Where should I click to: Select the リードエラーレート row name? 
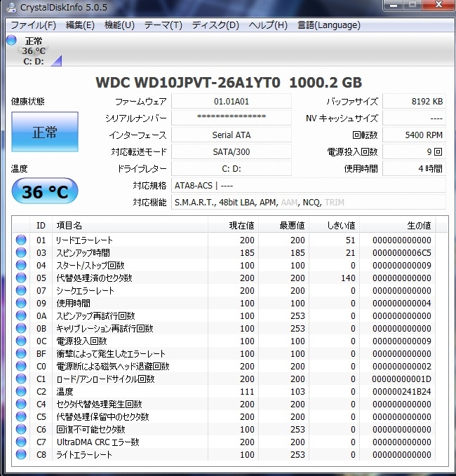(x=84, y=240)
